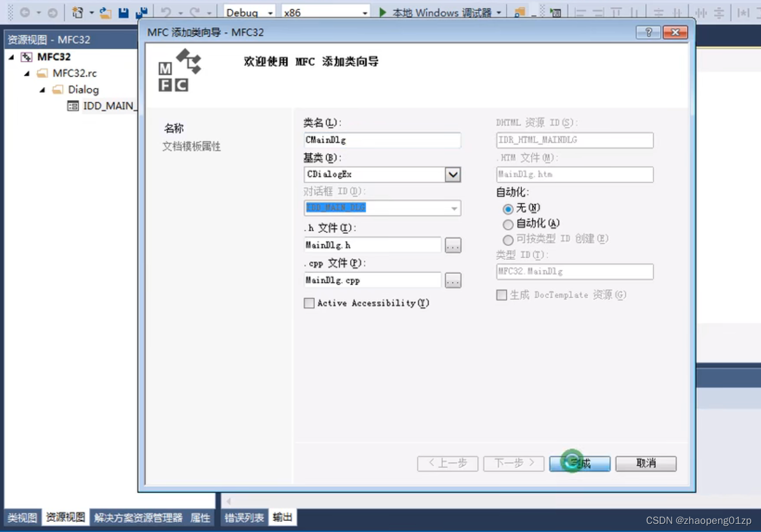Click the navigate back toolbar arrow
This screenshot has height=532, width=761.
point(25,12)
